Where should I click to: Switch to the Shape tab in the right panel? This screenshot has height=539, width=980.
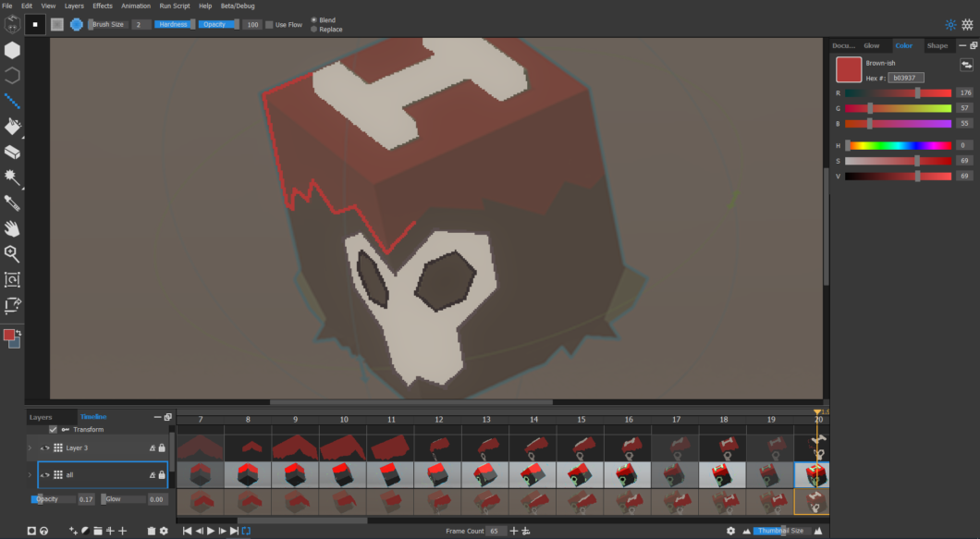(x=937, y=44)
